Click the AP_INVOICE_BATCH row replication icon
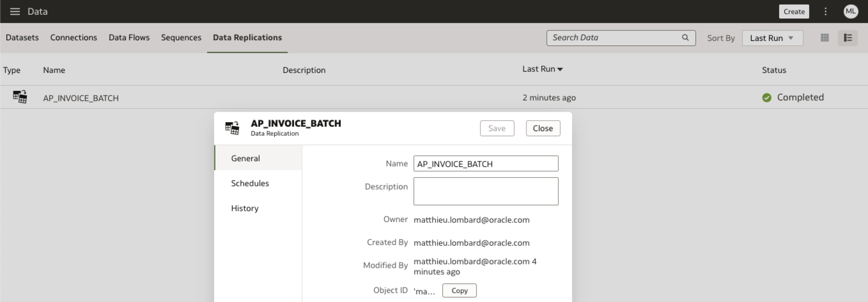 (20, 97)
